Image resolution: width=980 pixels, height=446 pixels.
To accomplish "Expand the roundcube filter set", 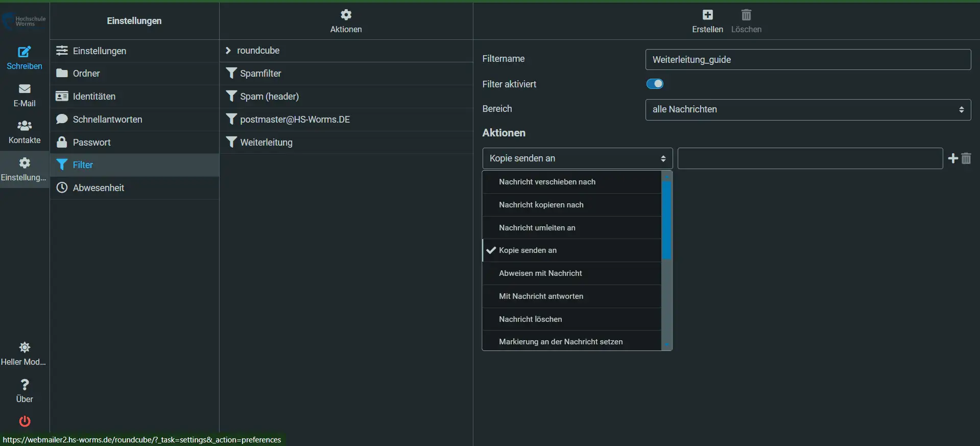I will click(x=228, y=51).
